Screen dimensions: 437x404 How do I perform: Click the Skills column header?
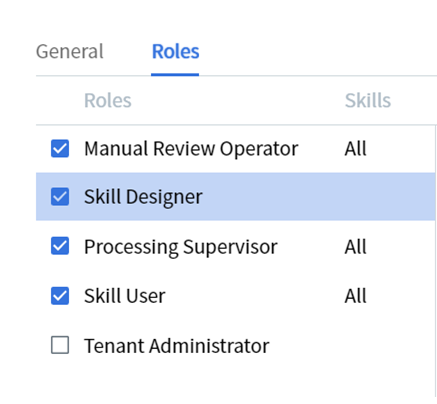pos(368,100)
